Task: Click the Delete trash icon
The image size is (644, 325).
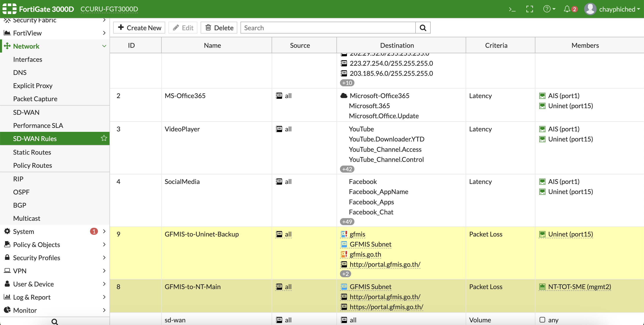Action: [208, 28]
